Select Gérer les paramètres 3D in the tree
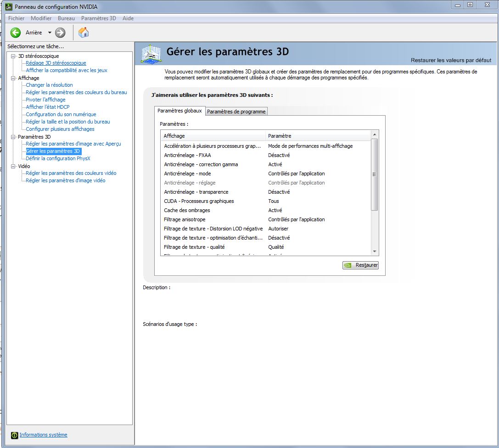 pos(53,151)
